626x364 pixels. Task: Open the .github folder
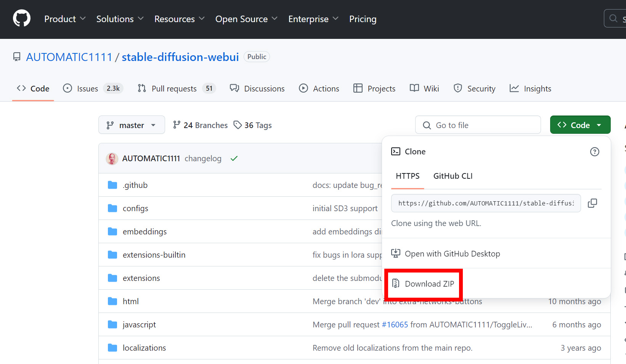click(135, 185)
